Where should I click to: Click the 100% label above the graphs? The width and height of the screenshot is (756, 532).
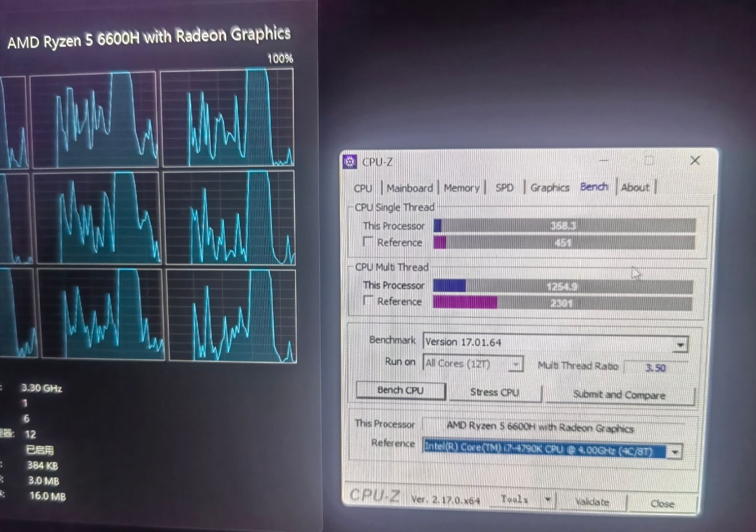click(280, 58)
